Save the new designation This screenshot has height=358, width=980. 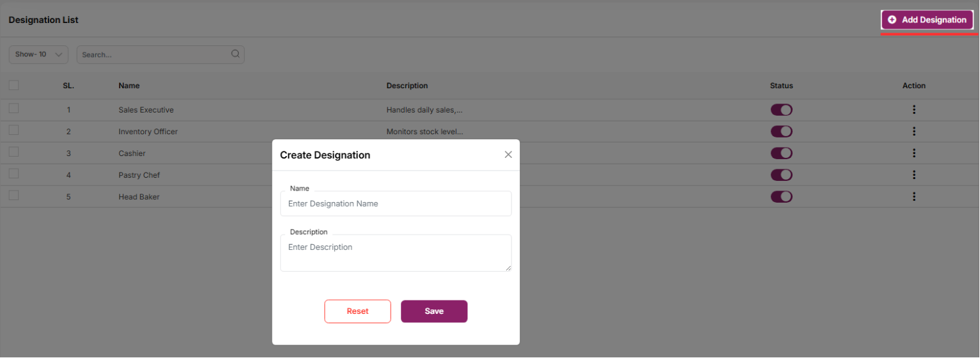[x=434, y=311]
